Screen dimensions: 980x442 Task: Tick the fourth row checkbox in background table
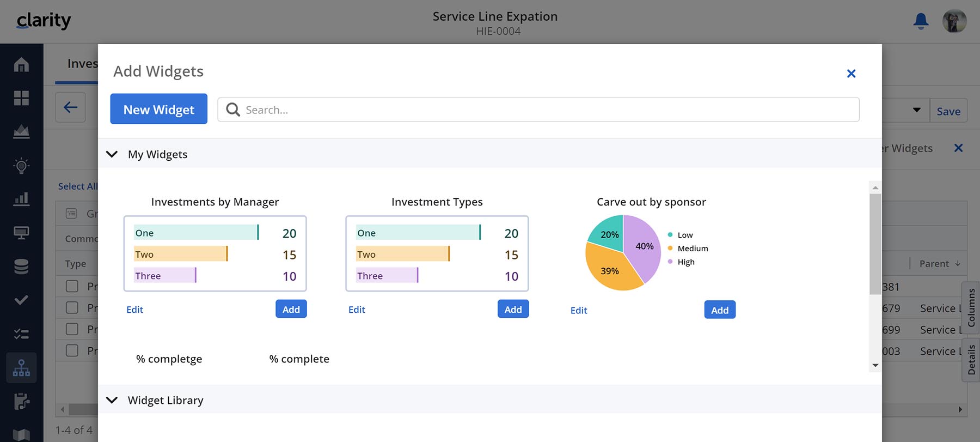72,350
